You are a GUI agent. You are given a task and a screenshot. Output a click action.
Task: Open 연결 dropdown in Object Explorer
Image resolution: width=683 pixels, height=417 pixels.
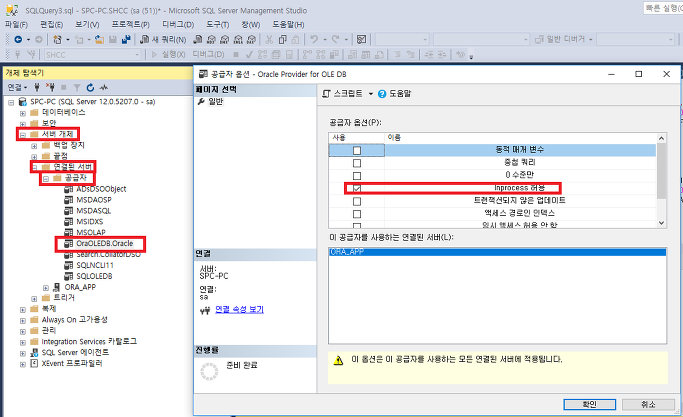[17, 88]
